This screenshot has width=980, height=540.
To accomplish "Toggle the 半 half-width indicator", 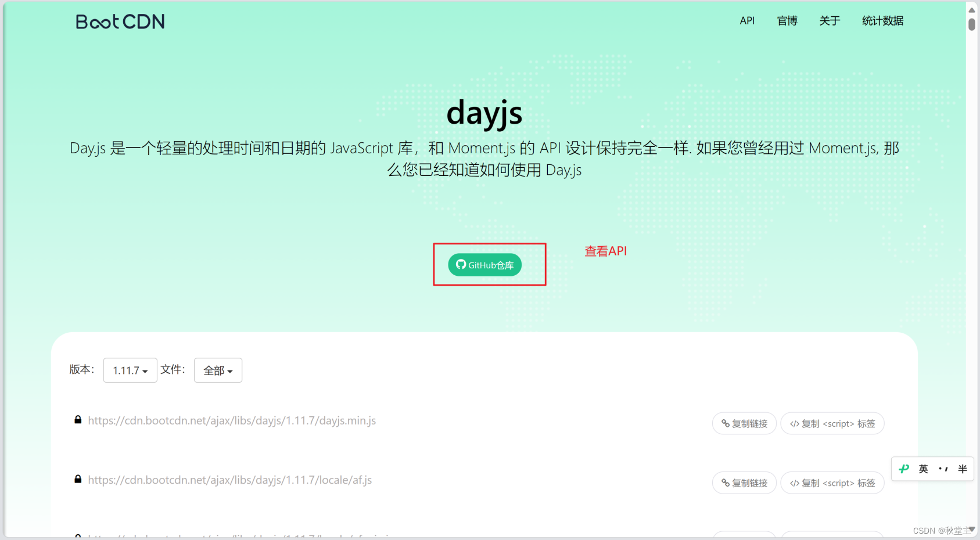I will click(963, 469).
